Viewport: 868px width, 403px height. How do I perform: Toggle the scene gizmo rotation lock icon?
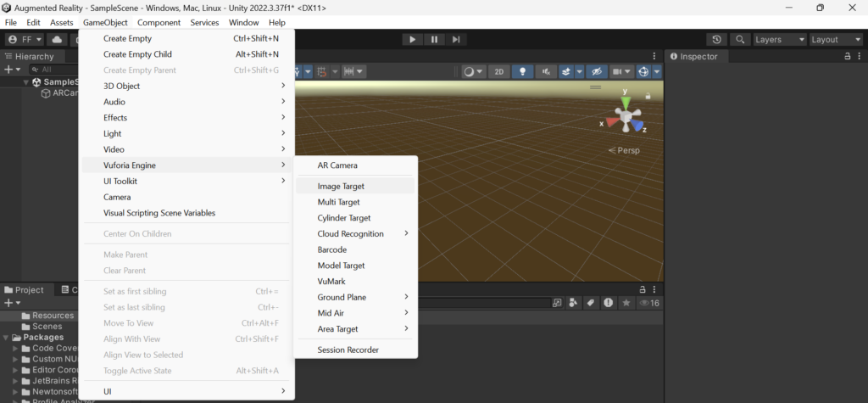[x=648, y=96]
